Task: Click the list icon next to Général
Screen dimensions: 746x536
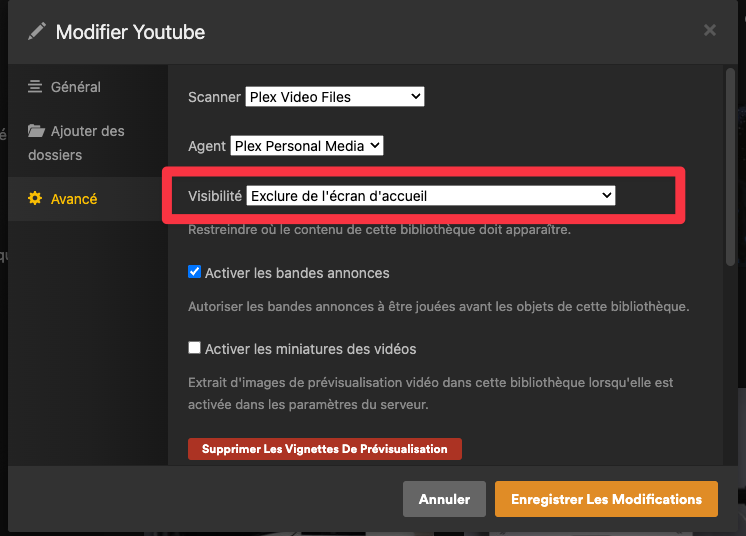Action: click(x=35, y=87)
